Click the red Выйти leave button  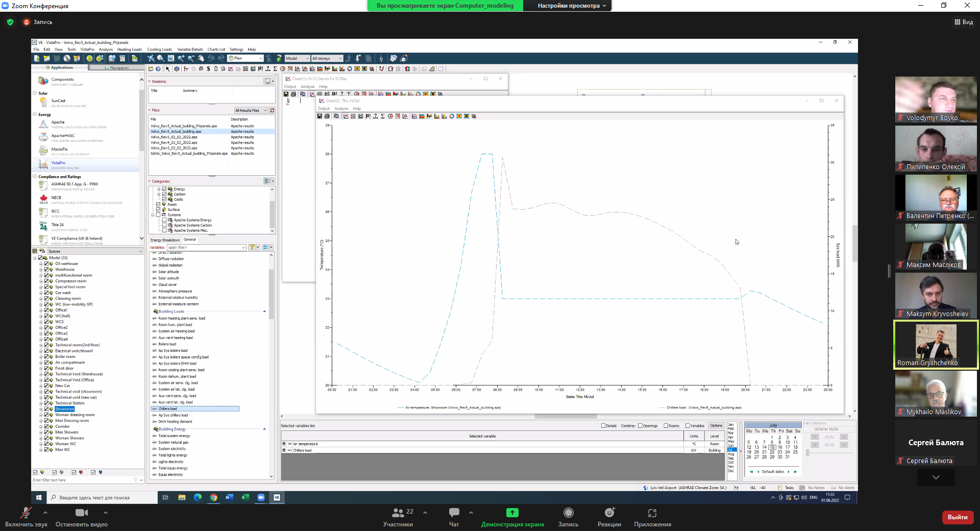point(957,517)
